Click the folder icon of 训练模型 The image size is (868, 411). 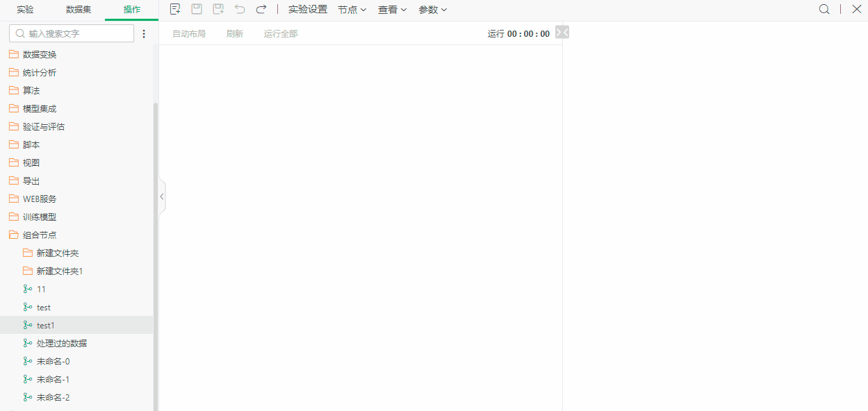[14, 217]
